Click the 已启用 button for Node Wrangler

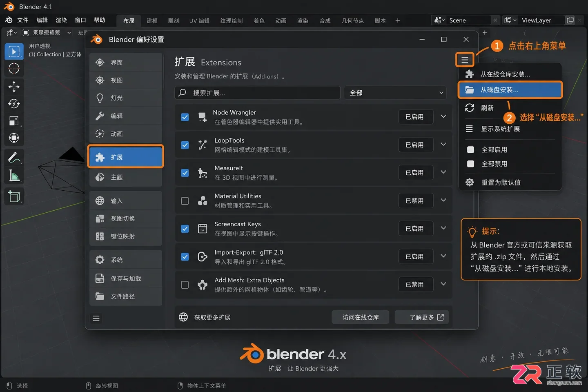point(416,117)
